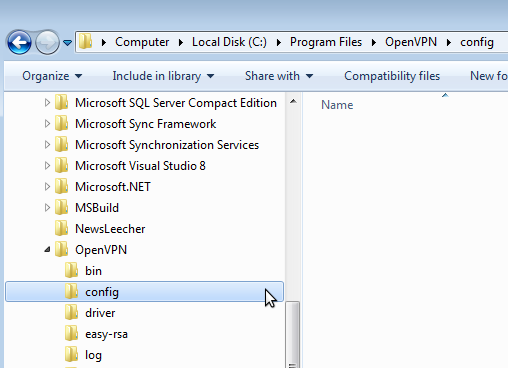The image size is (508, 368).
Task: Select the log subfolder
Action: tap(93, 355)
